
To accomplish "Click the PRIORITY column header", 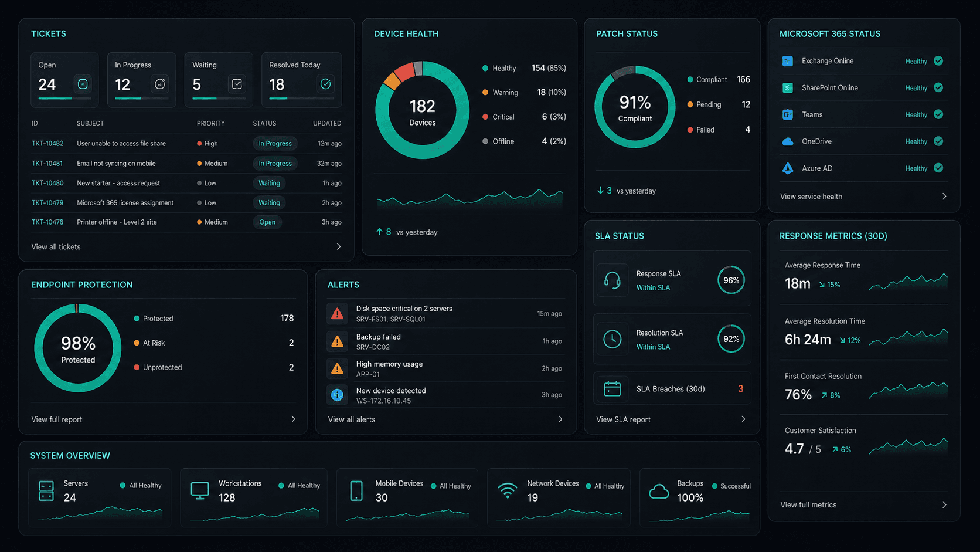I will click(x=211, y=123).
